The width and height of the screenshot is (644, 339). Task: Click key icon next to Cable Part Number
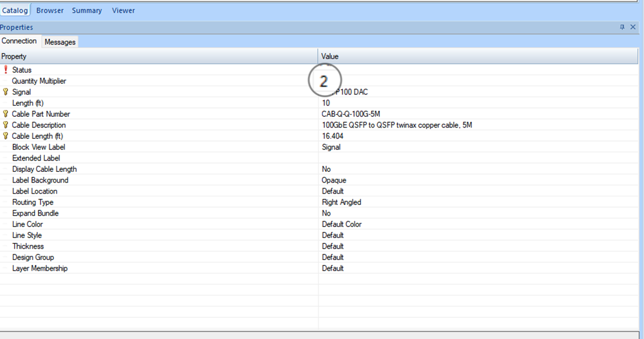(x=6, y=114)
